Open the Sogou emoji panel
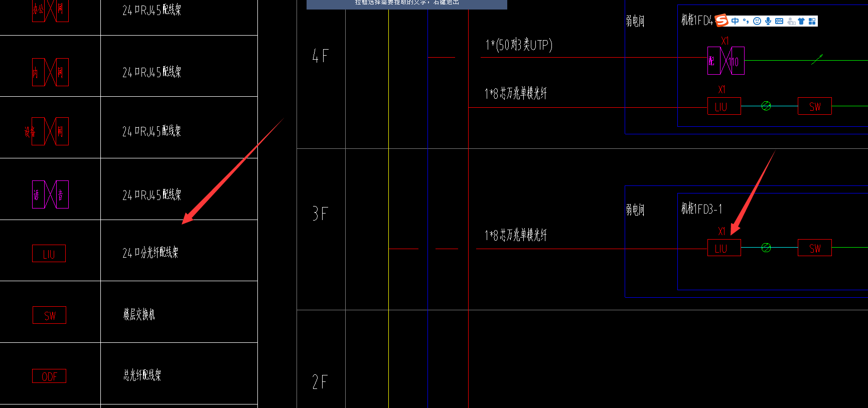Viewport: 868px width, 408px height. 757,21
